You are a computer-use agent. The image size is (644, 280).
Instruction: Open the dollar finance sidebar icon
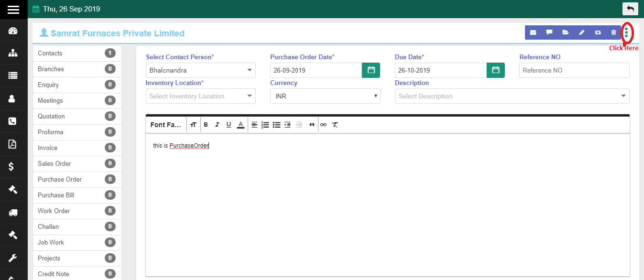coord(12,167)
